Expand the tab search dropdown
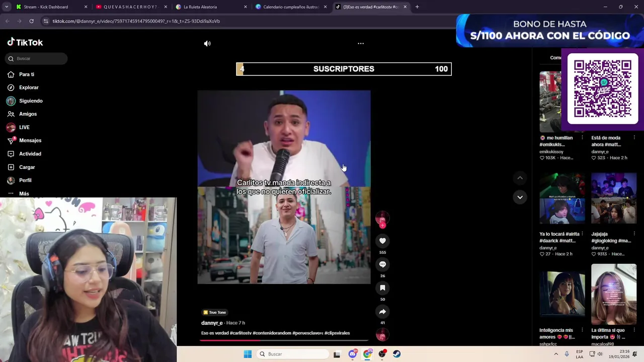 point(7,7)
